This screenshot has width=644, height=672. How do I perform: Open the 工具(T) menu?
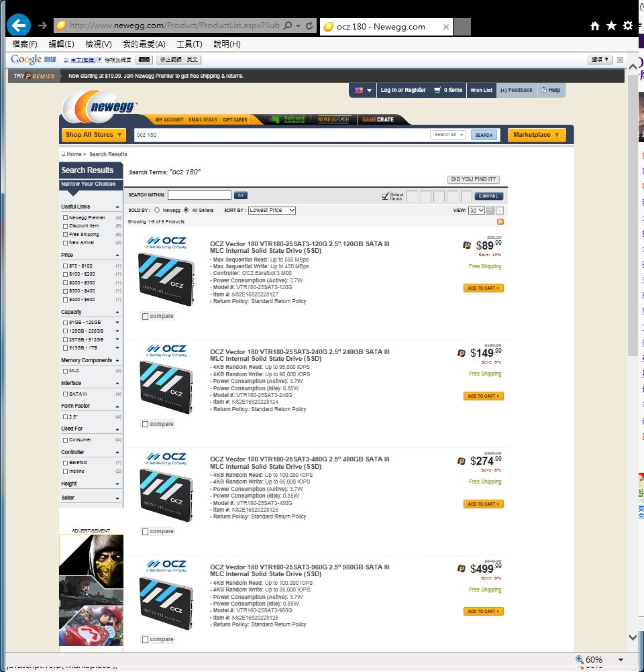[x=189, y=44]
